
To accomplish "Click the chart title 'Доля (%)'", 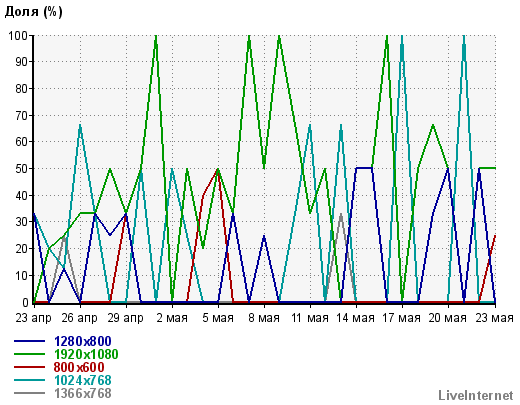I will point(34,12).
